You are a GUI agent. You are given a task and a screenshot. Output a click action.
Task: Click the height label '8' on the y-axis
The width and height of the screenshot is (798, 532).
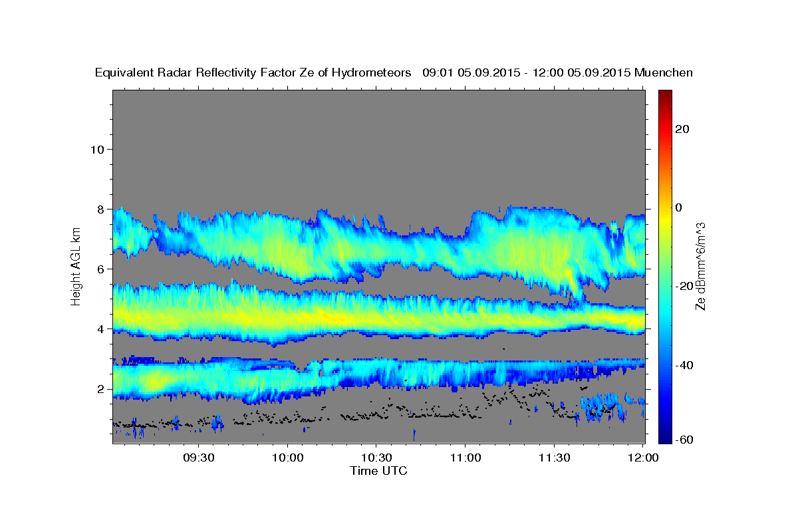pyautogui.click(x=100, y=209)
